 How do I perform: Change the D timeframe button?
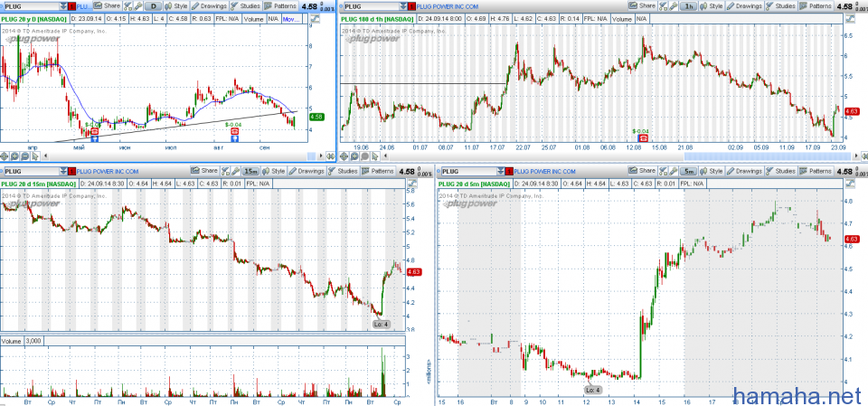[x=153, y=6]
